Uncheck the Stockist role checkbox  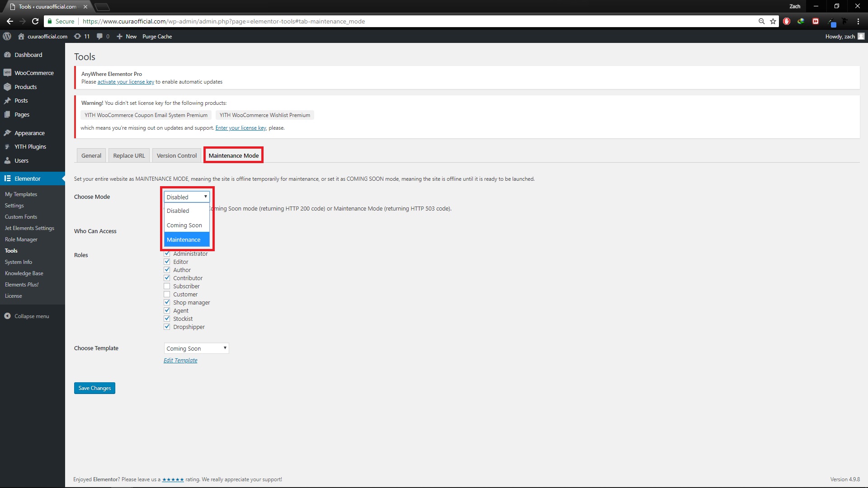[x=167, y=319]
